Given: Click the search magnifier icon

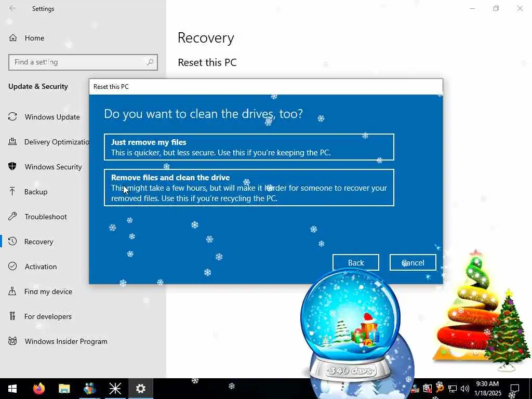Looking at the screenshot, I should [150, 62].
